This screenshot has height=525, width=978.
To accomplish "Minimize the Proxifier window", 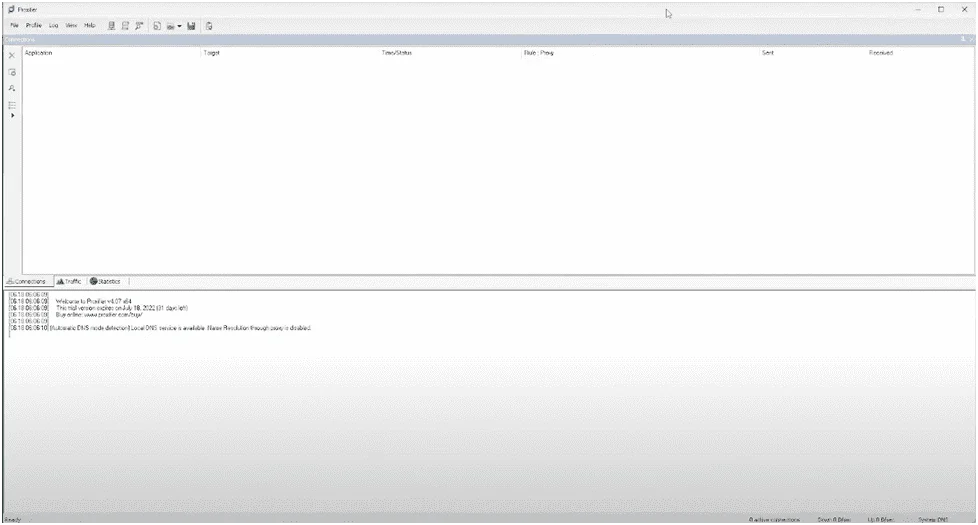I will click(x=918, y=9).
